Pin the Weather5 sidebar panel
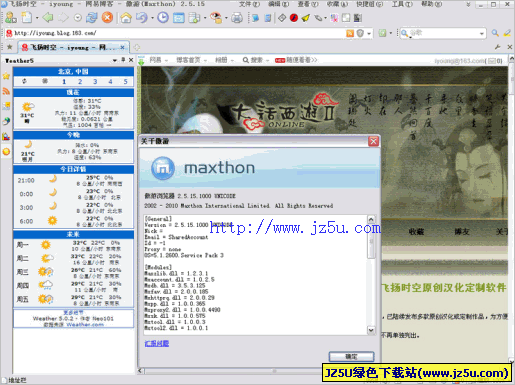 point(123,60)
